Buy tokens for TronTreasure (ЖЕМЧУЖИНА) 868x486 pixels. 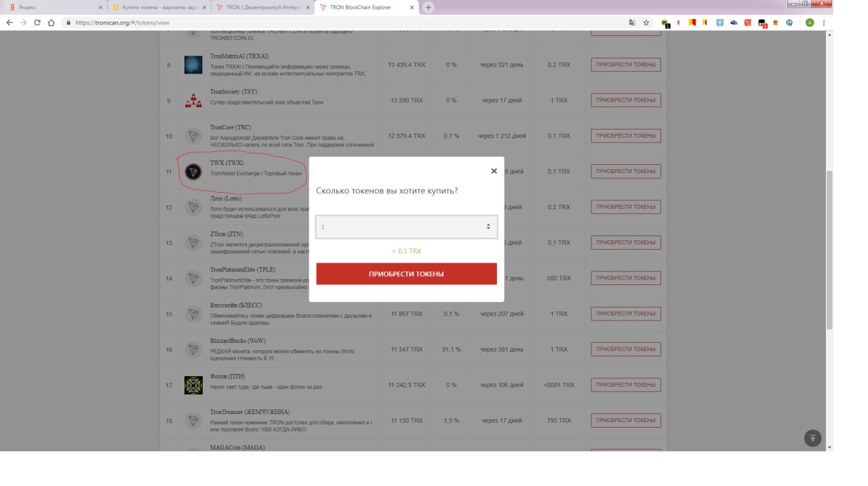(x=626, y=420)
